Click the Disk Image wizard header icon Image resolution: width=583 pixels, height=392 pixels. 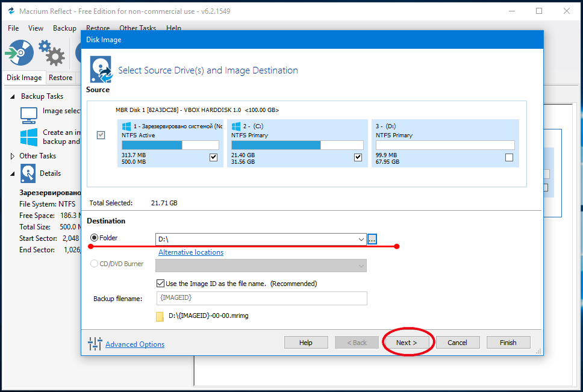[101, 69]
